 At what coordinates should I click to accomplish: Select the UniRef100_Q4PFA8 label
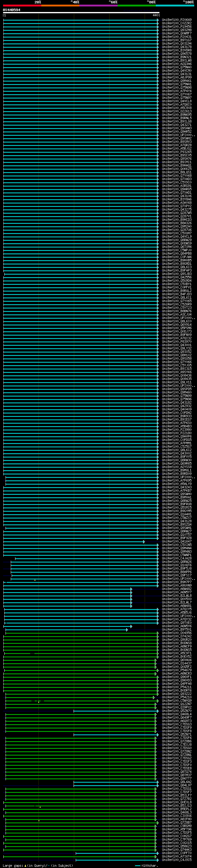click(x=176, y=684)
